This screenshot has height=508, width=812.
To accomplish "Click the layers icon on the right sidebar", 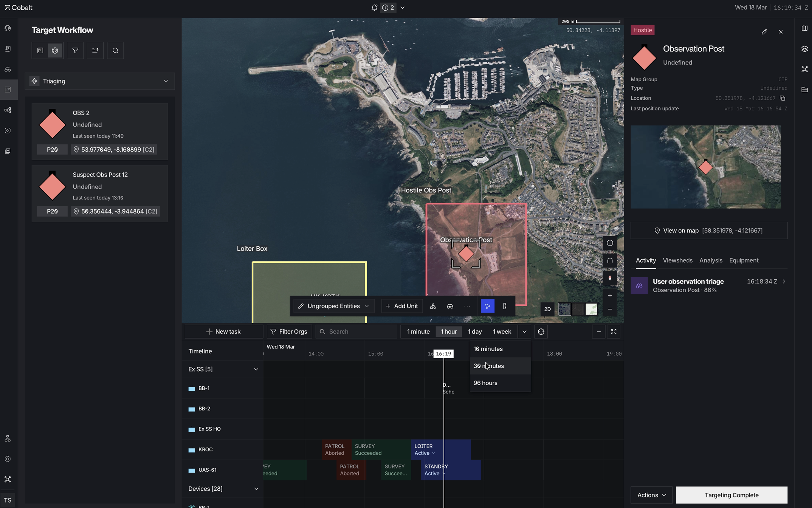I will [804, 49].
